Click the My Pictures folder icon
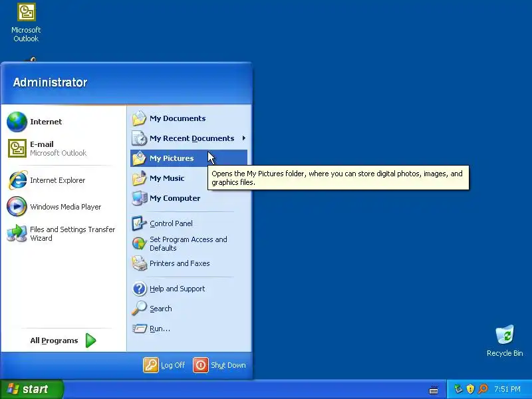Viewport: 532px width, 399px height. (x=139, y=158)
